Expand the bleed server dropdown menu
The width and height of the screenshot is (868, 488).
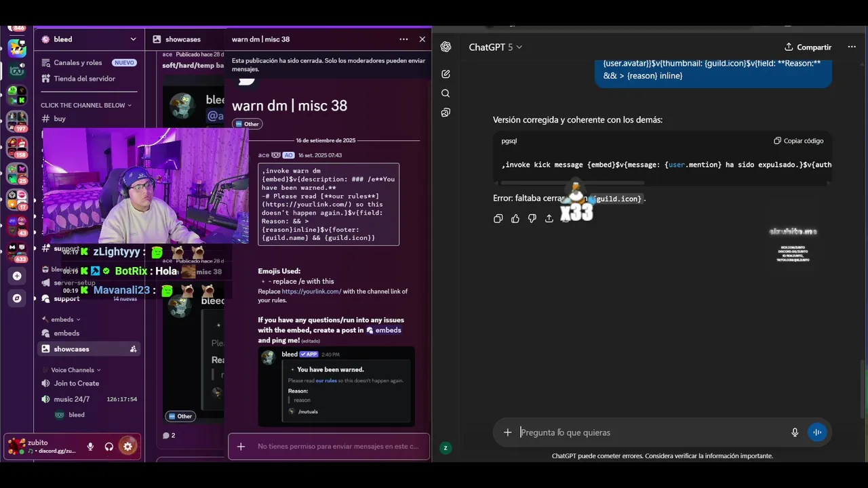(133, 39)
